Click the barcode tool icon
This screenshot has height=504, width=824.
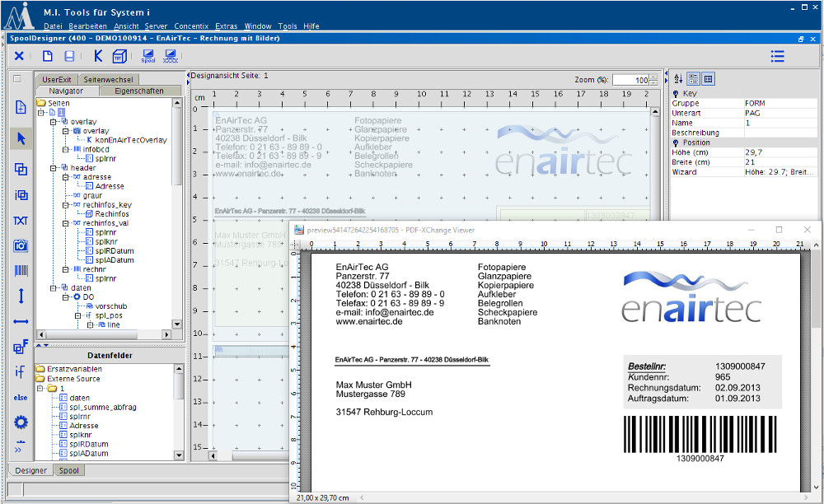point(21,270)
